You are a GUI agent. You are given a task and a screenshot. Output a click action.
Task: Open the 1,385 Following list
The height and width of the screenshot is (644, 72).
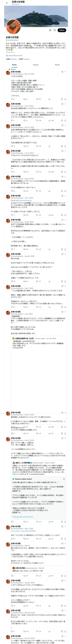[11, 59]
